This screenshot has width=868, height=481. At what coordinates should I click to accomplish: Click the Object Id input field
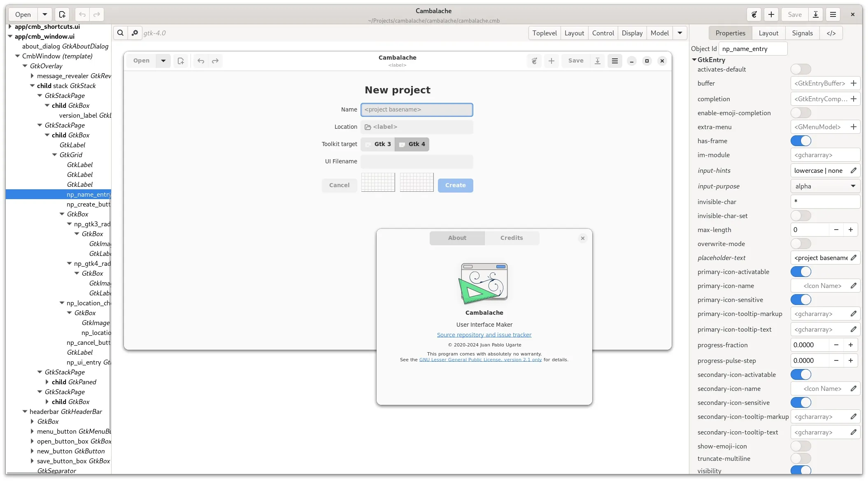point(753,49)
